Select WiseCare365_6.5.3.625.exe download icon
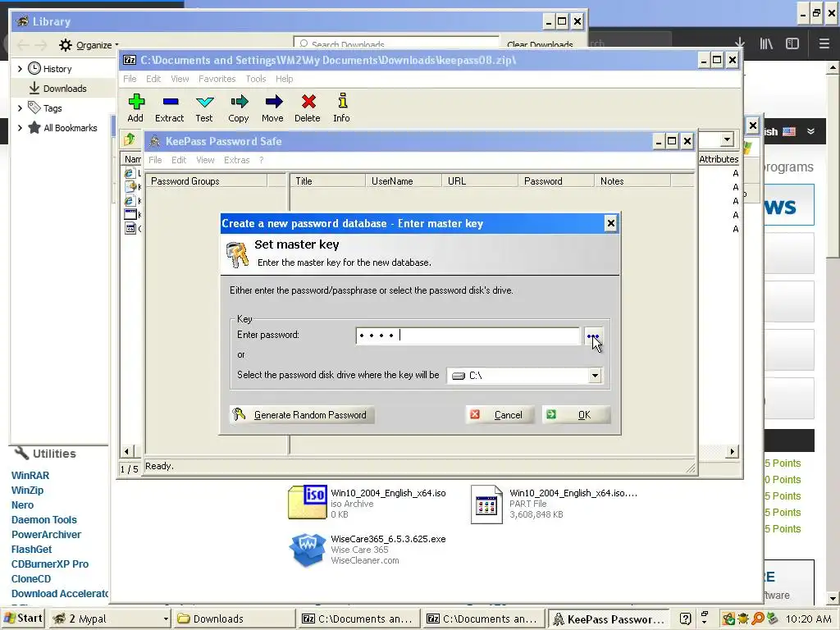The height and width of the screenshot is (630, 840). point(307,550)
